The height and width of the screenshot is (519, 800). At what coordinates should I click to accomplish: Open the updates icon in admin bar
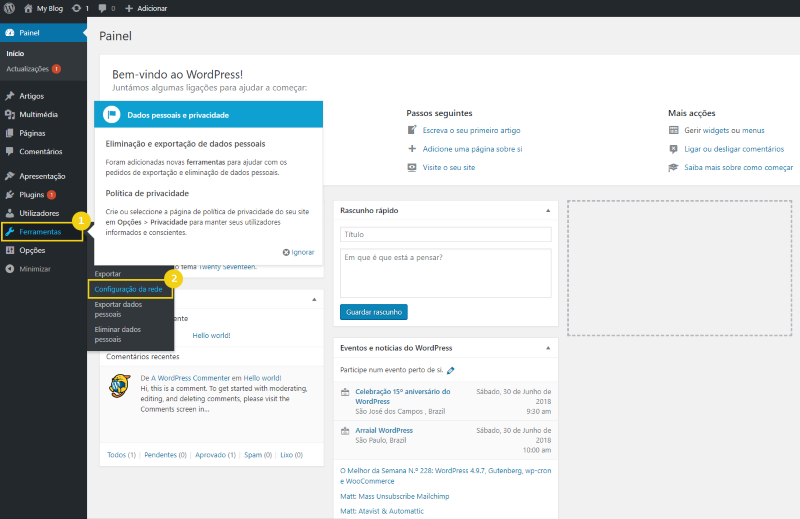[77, 8]
